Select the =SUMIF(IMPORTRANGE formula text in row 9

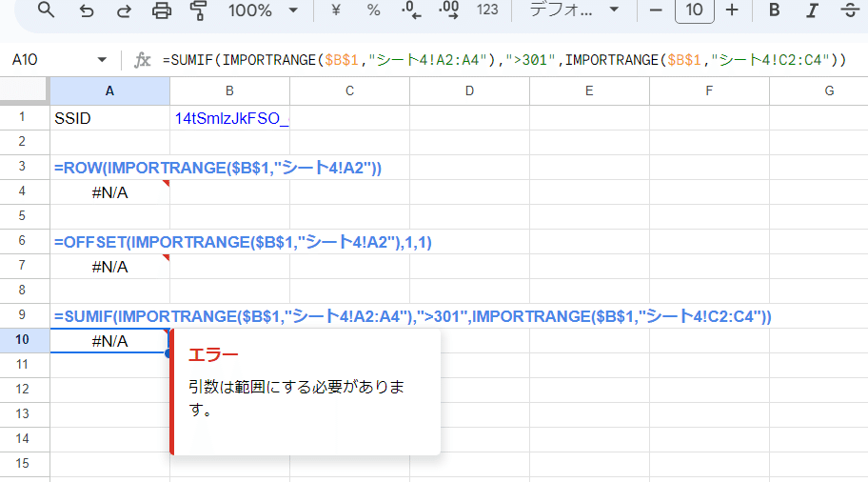pyautogui.click(x=412, y=316)
